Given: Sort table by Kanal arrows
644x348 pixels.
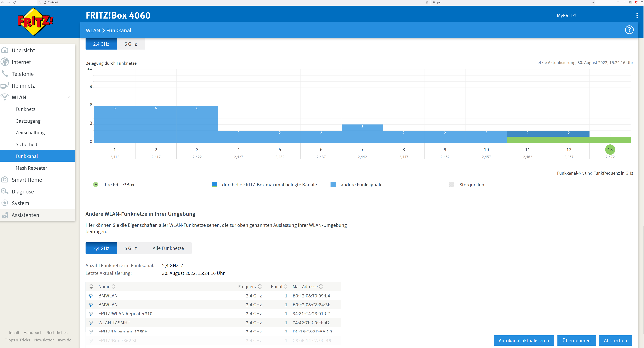Looking at the screenshot, I should click(x=285, y=287).
